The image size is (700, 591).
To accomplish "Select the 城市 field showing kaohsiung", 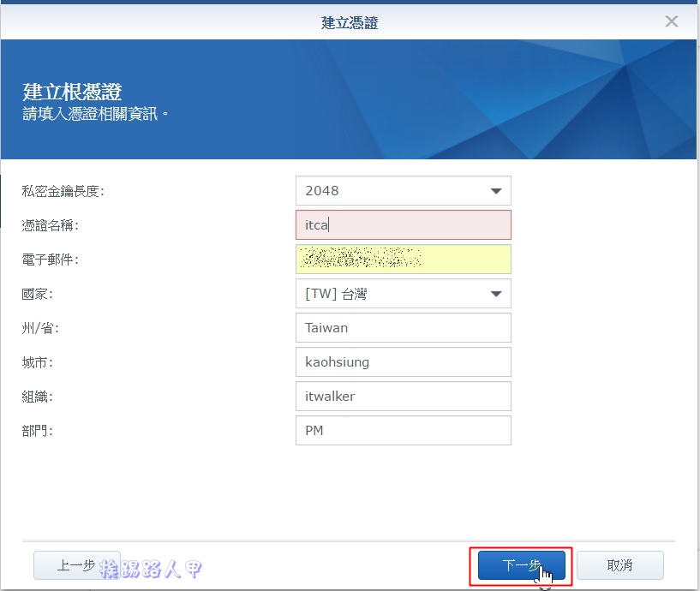I will tap(404, 362).
